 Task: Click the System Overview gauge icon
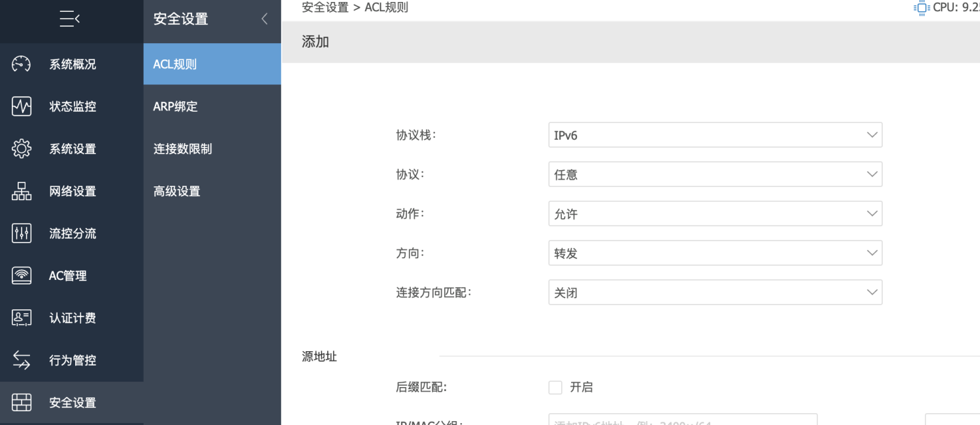point(22,64)
